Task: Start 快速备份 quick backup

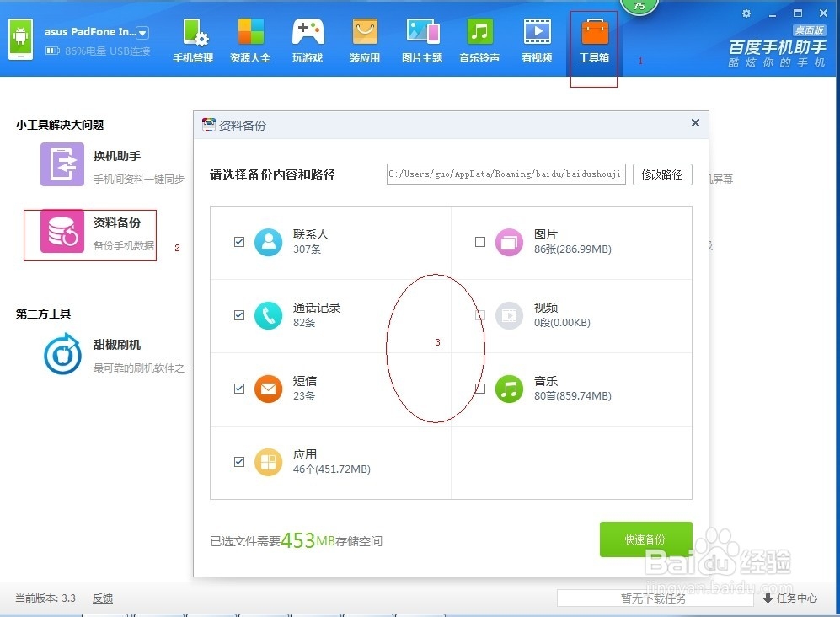Action: coord(646,539)
